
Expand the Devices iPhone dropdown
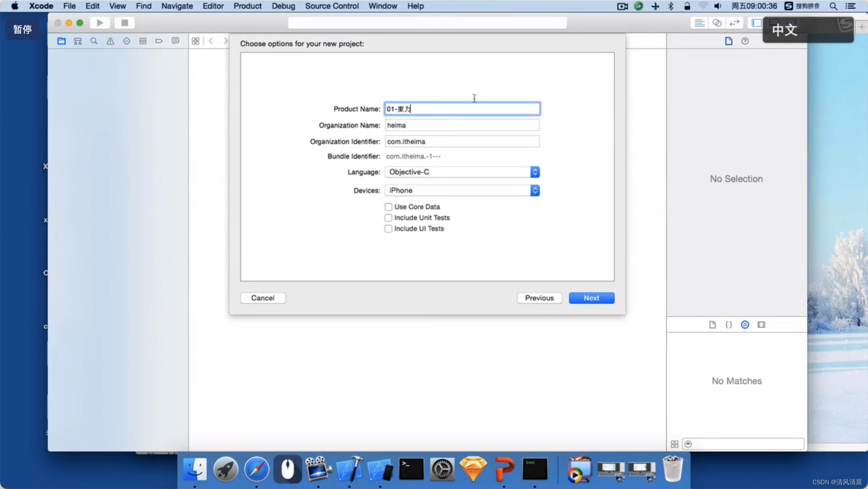click(x=462, y=190)
